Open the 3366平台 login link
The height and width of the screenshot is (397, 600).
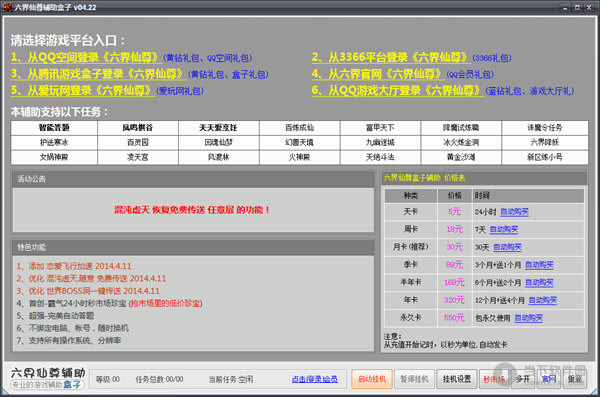point(390,57)
